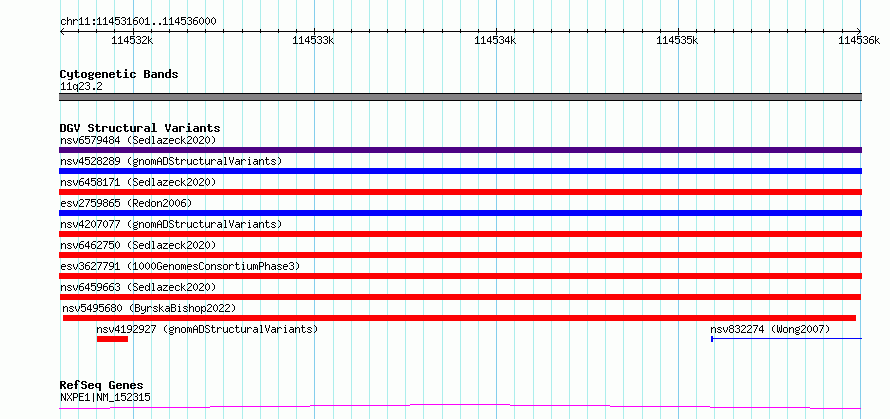Click the nsv4528289 (gnomADStructuralVariants) label

tap(171, 161)
